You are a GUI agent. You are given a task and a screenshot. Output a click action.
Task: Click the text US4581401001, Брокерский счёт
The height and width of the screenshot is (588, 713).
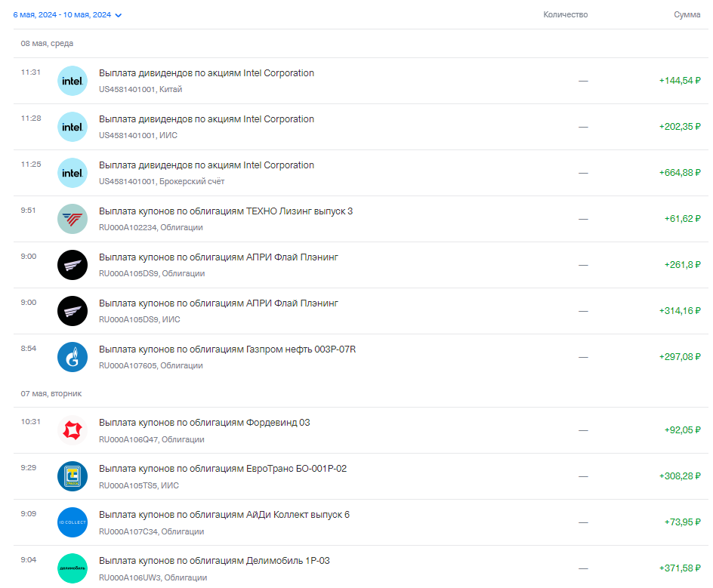coord(162,182)
